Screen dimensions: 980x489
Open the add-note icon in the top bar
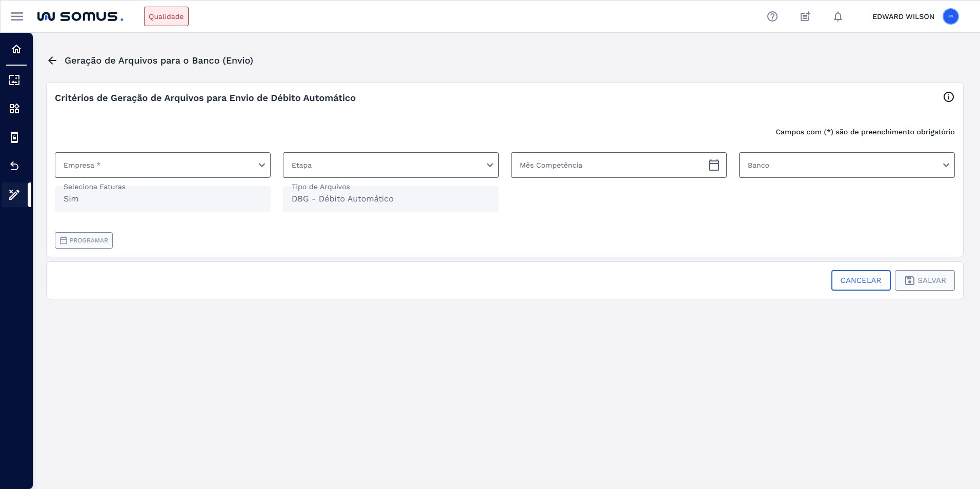coord(805,16)
